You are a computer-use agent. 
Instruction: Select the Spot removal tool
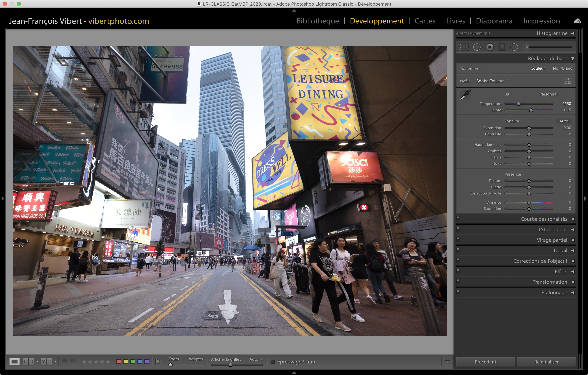coord(477,47)
